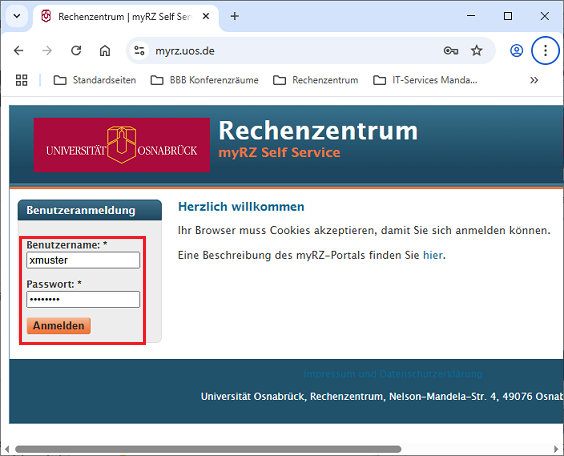Minimize the browser window

471,16
